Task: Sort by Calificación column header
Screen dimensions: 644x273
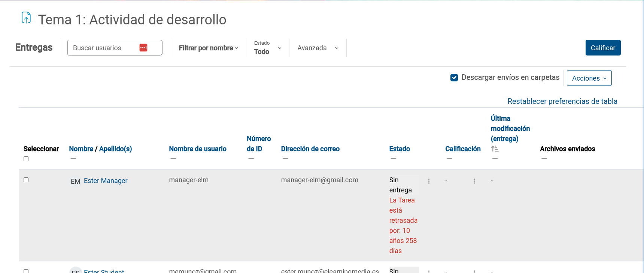Action: [463, 149]
